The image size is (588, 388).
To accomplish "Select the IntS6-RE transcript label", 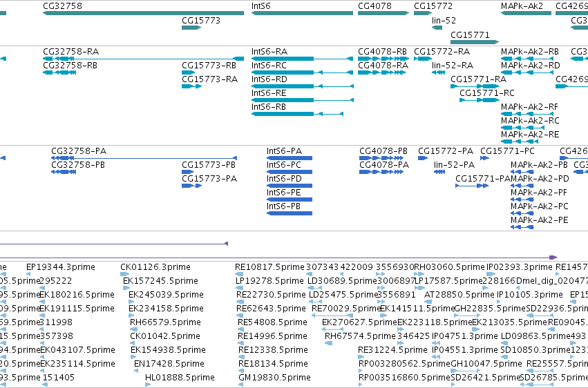I will click(x=269, y=93).
